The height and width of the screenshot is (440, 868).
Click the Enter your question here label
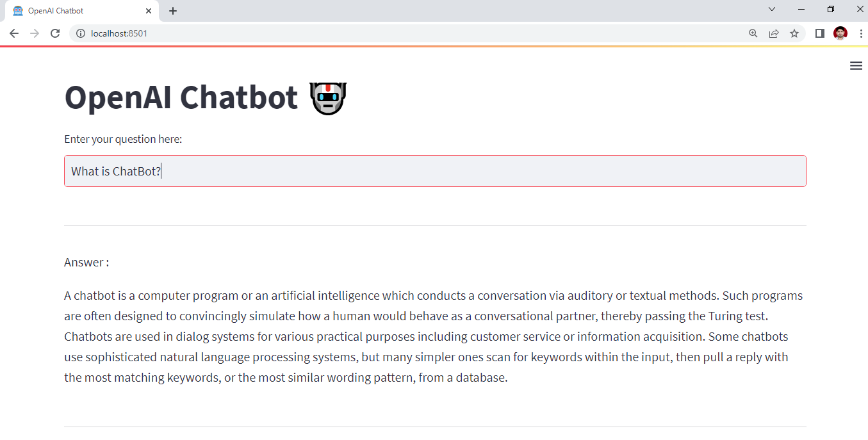[x=122, y=139]
